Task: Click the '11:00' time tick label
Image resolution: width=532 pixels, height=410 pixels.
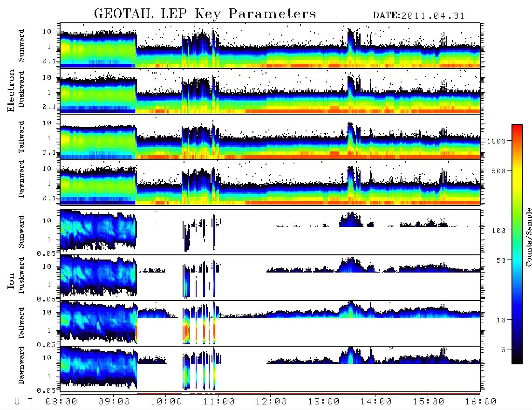Action: point(219,402)
